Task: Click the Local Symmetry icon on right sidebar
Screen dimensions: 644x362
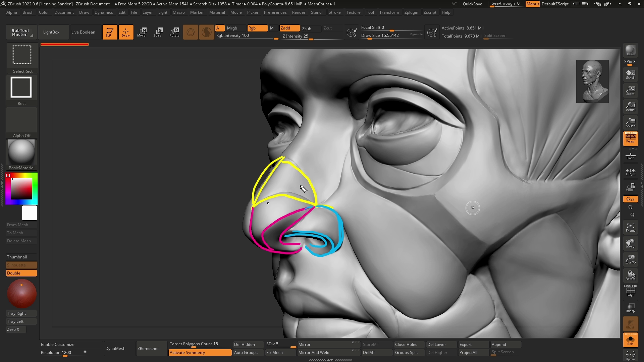Action: 630,172
